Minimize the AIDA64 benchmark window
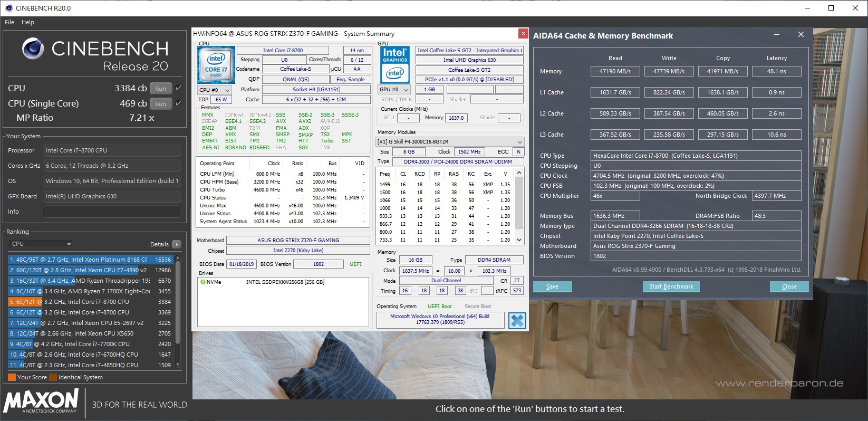The height and width of the screenshot is (421, 868). pos(777,34)
